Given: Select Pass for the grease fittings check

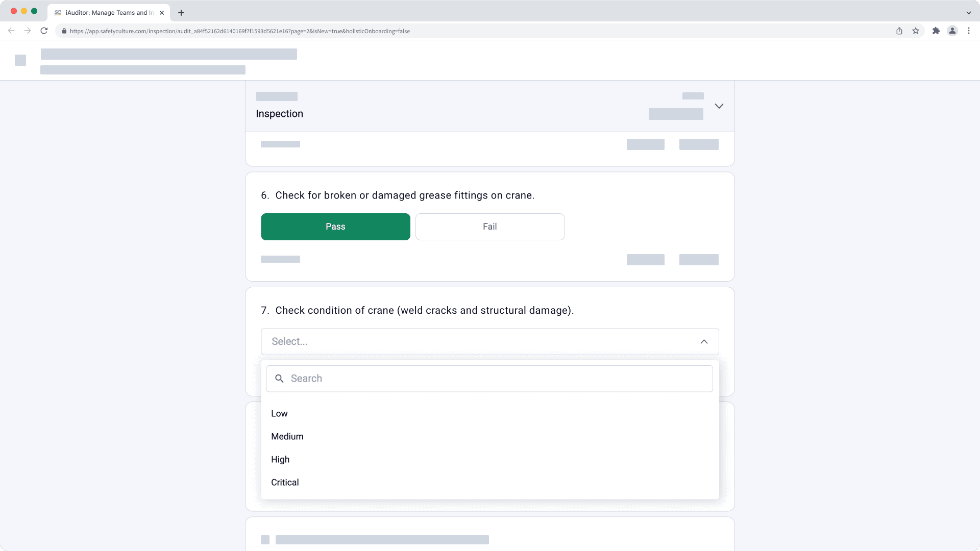Looking at the screenshot, I should click(335, 227).
